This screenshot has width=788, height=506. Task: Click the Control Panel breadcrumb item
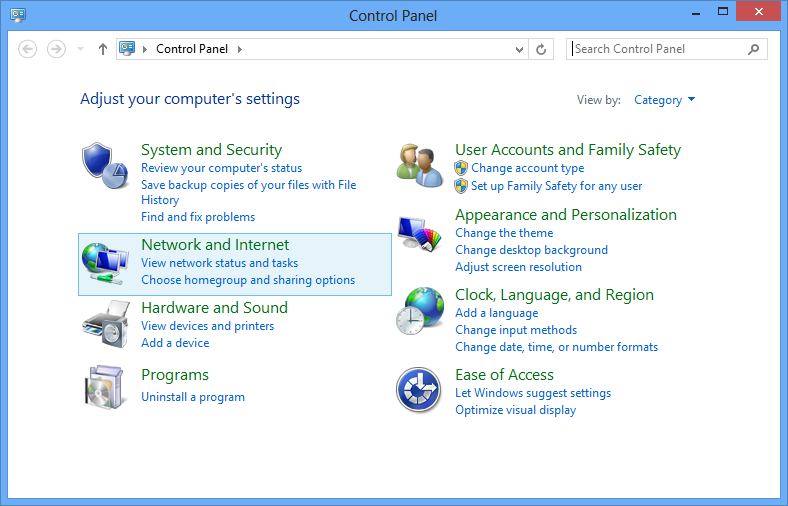coord(192,49)
